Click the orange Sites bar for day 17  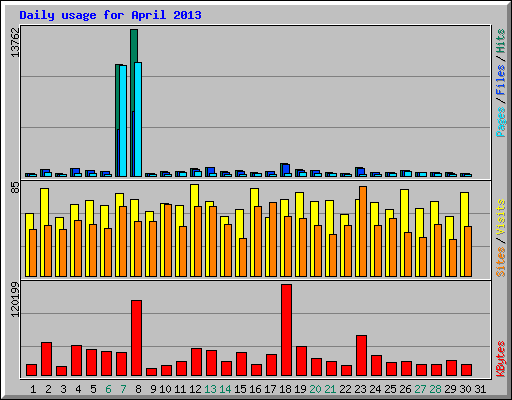[273, 240]
